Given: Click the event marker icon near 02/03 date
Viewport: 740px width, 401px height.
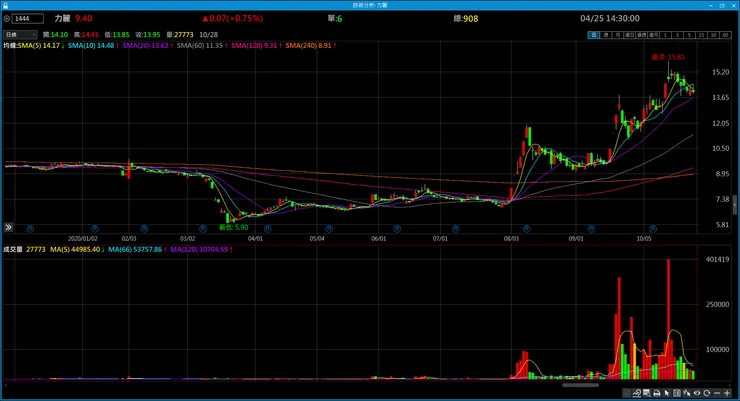Looking at the screenshot, I should tap(144, 228).
